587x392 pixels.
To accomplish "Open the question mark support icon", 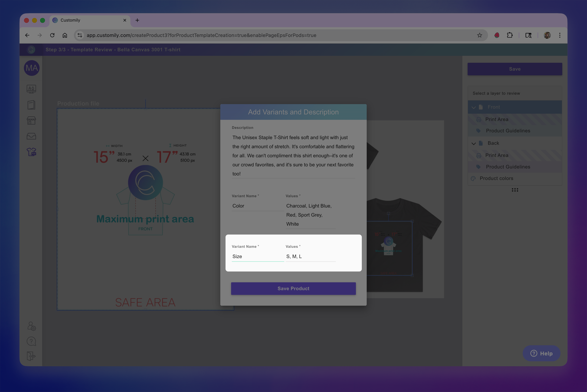I will (31, 341).
